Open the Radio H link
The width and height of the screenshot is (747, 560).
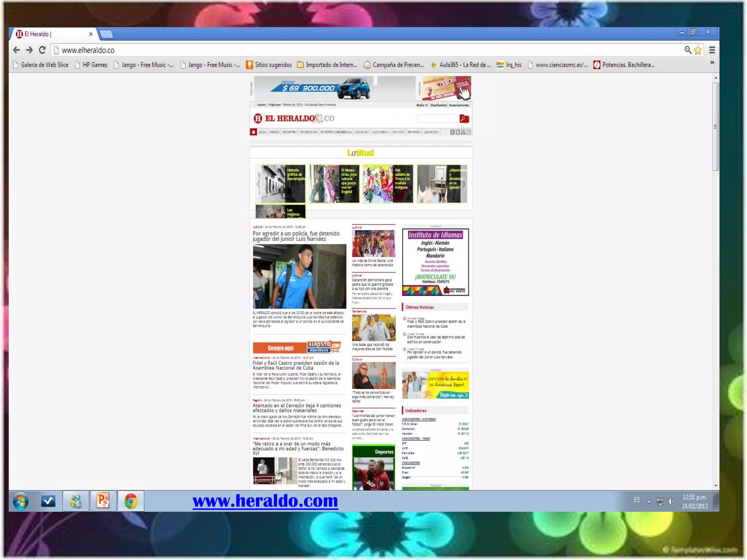[x=422, y=105]
